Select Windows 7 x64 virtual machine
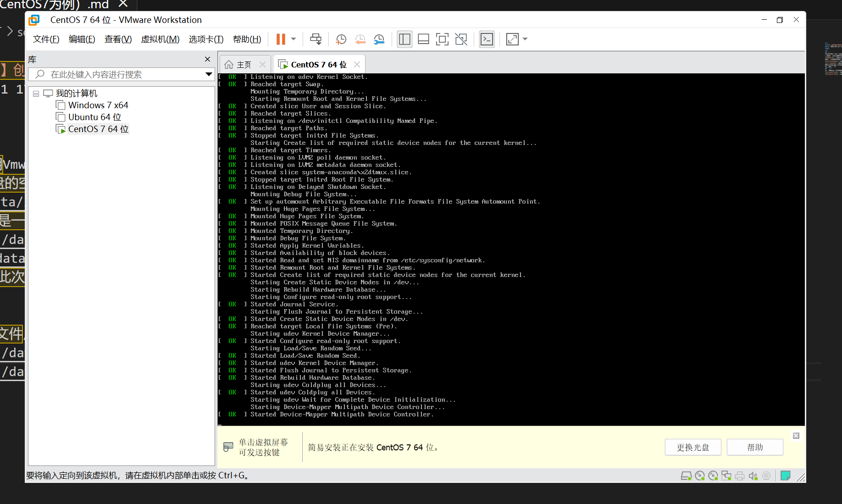 [x=98, y=105]
